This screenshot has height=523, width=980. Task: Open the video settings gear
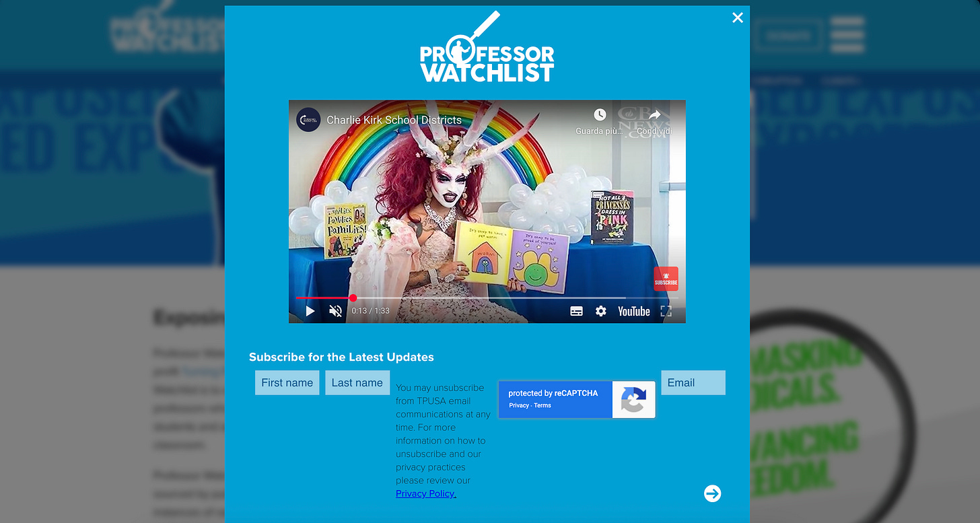pyautogui.click(x=600, y=311)
